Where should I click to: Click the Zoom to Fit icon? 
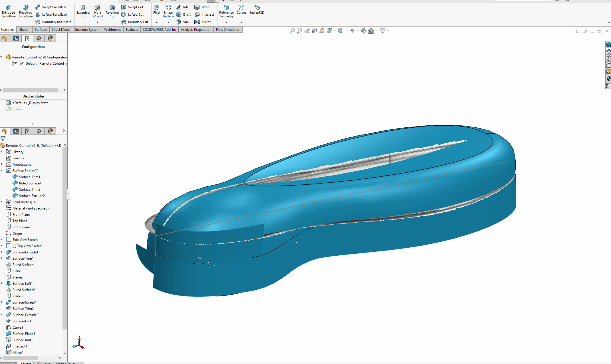(x=292, y=31)
